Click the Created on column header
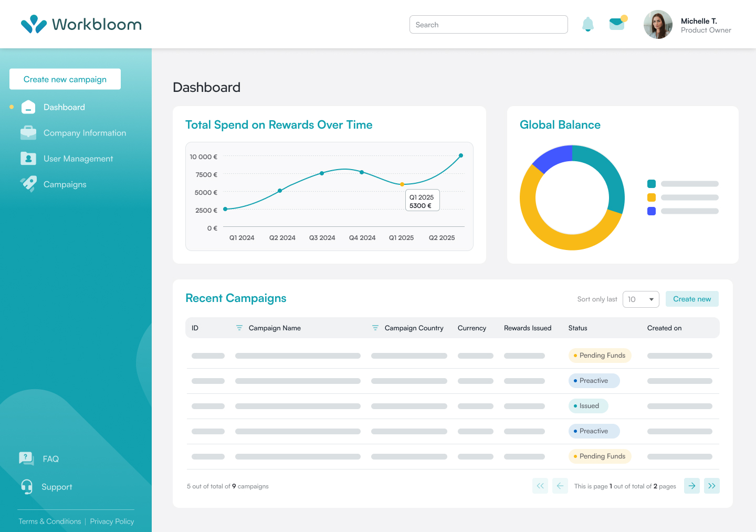The image size is (756, 532). click(664, 328)
